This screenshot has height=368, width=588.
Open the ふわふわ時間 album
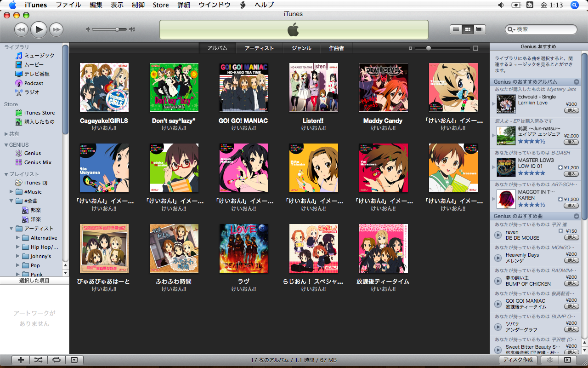click(x=174, y=248)
